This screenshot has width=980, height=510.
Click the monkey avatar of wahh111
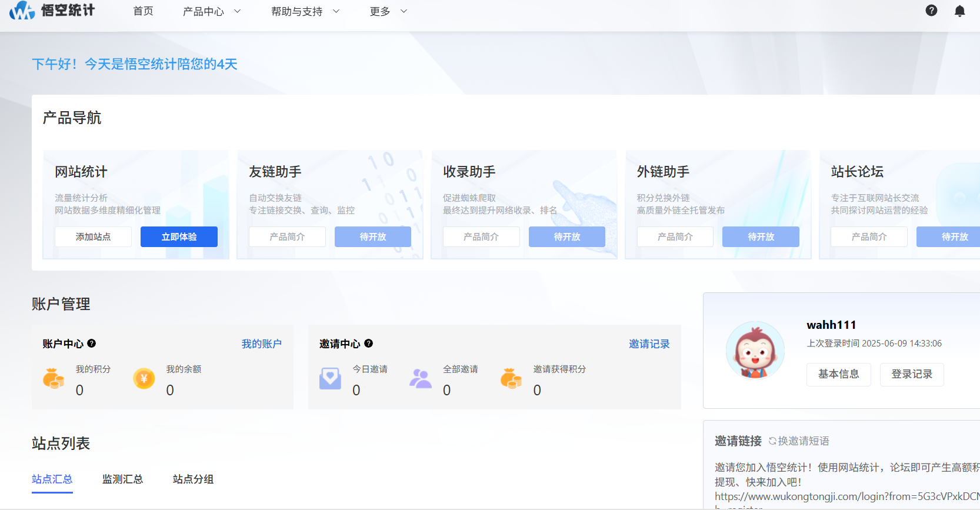coord(755,351)
